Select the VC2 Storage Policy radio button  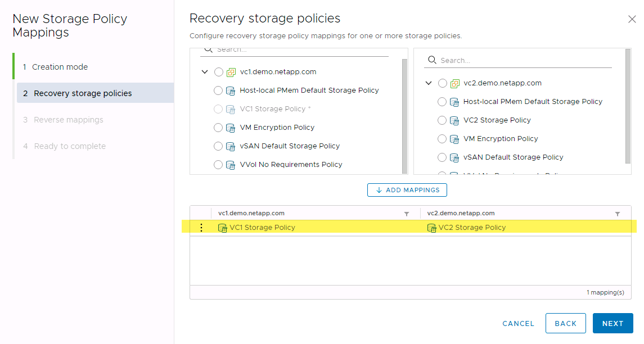point(442,120)
